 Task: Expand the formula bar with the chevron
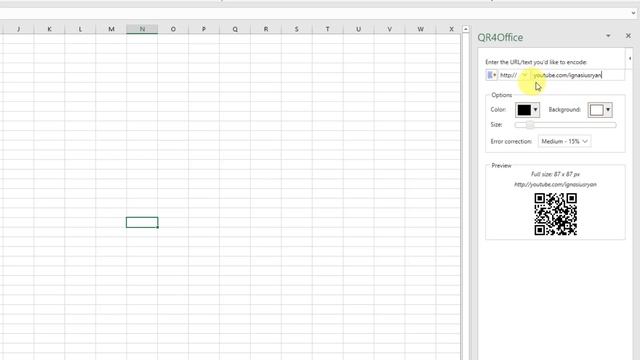(x=633, y=13)
